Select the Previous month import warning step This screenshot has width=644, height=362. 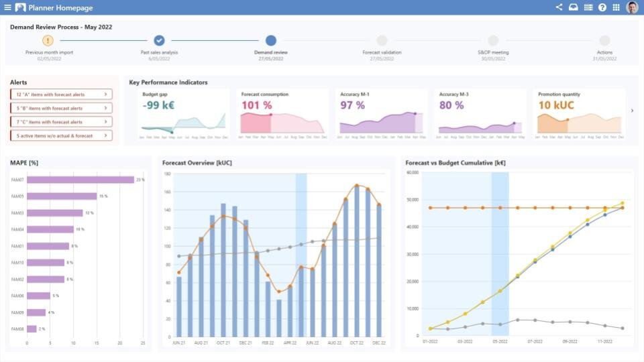pyautogui.click(x=48, y=41)
